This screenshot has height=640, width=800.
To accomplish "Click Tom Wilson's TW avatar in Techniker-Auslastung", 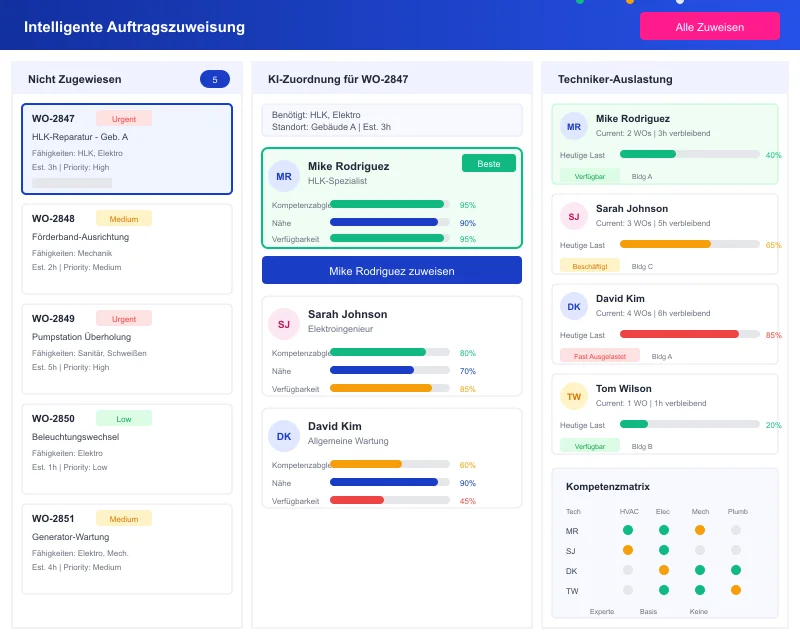I will coord(573,397).
